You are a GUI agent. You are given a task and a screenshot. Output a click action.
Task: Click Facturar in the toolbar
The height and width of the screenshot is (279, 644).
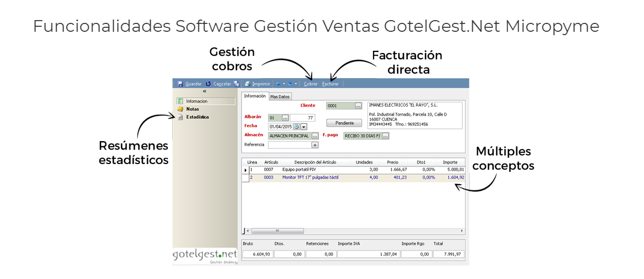(x=330, y=84)
